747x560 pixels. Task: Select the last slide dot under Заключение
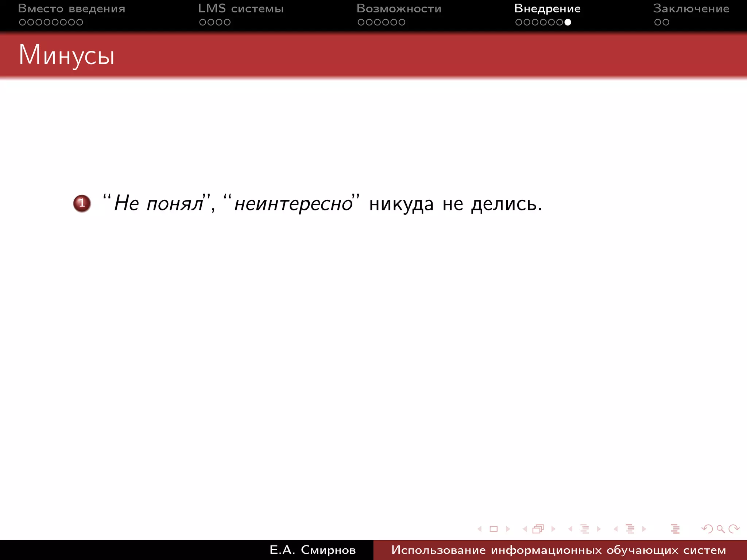666,22
